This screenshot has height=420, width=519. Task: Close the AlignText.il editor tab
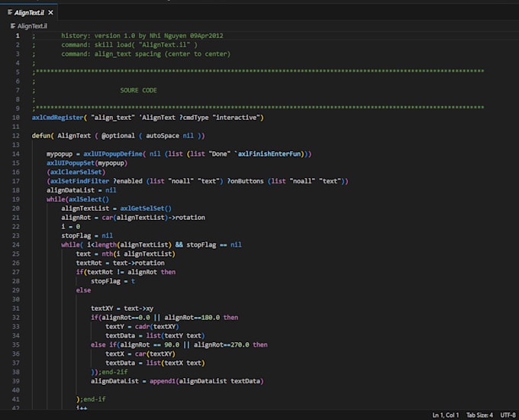click(x=50, y=12)
